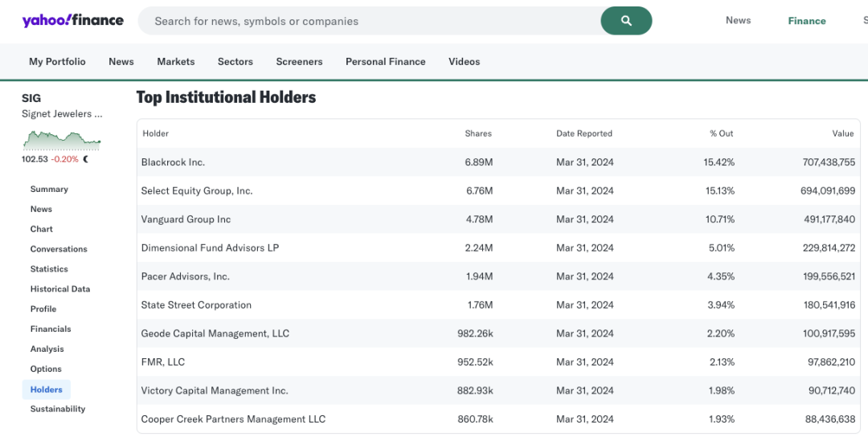The image size is (868, 441).
Task: Click Dimensional Fund Advisors LP holder name
Action: click(x=210, y=248)
